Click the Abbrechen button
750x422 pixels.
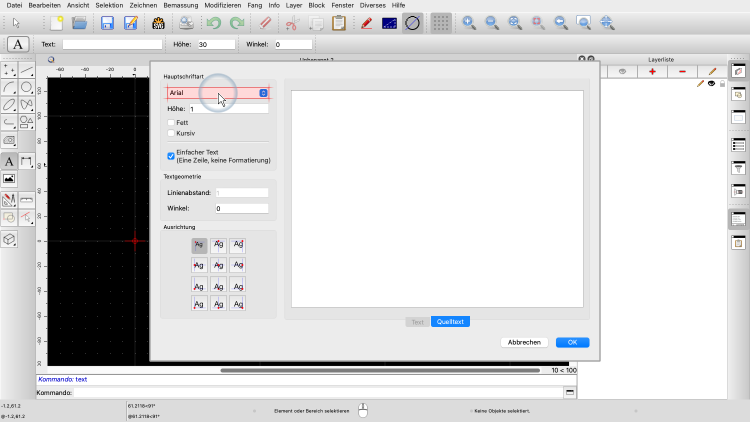524,342
